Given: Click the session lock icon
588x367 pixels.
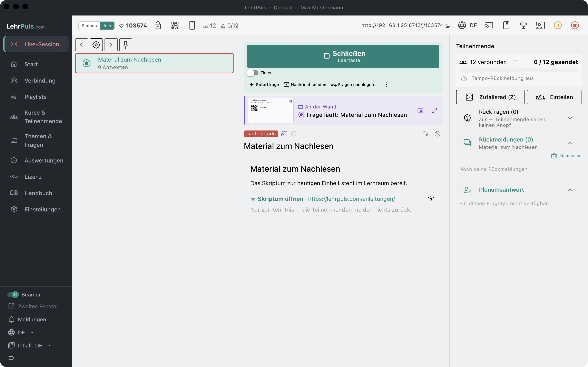Looking at the screenshot, I should tap(158, 25).
